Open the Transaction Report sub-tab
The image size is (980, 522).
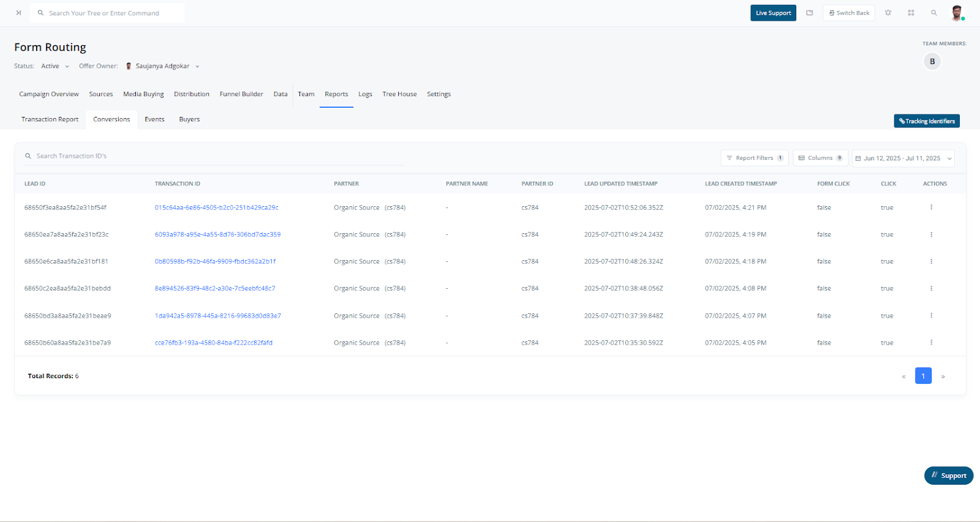tap(50, 119)
